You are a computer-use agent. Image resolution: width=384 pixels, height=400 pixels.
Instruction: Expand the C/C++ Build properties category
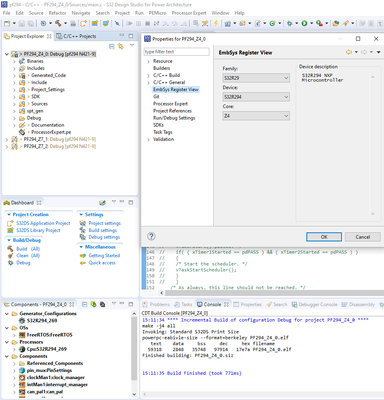[148, 75]
